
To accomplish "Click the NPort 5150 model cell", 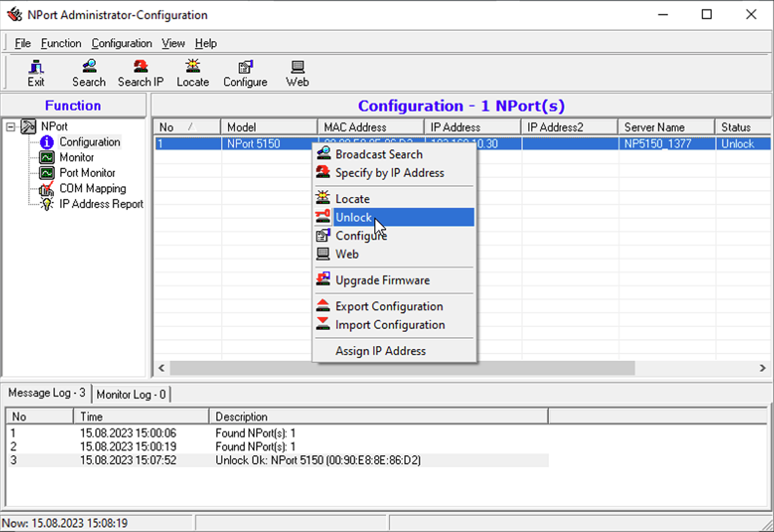I will tap(269, 144).
